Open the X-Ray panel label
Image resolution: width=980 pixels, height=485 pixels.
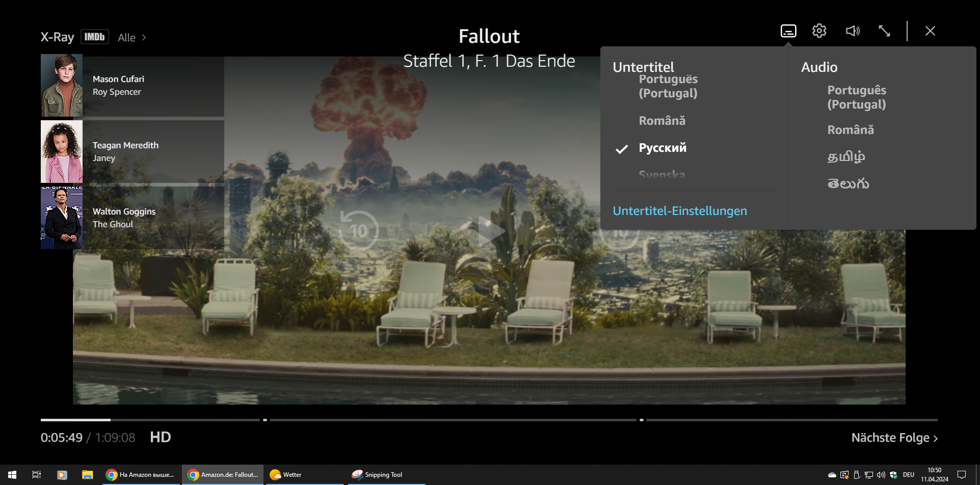click(57, 37)
